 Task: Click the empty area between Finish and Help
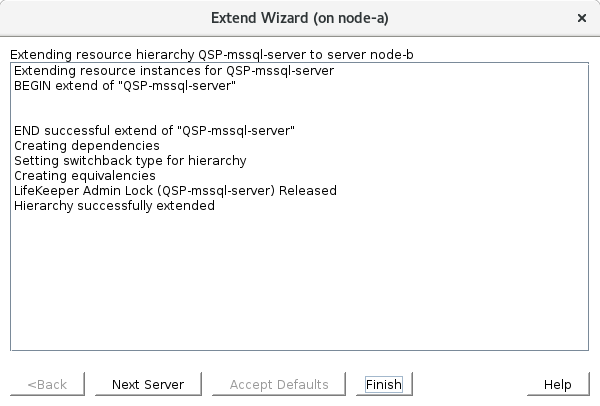point(468,384)
